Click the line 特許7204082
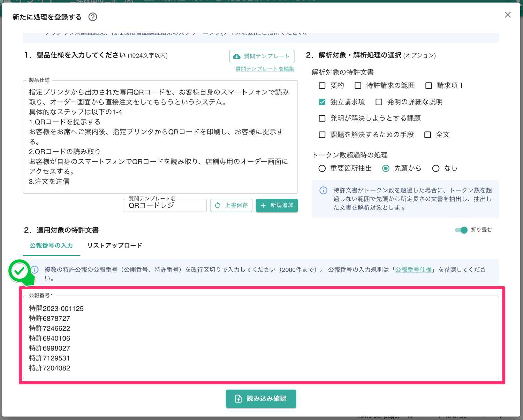This screenshot has height=420, width=523. pos(50,368)
